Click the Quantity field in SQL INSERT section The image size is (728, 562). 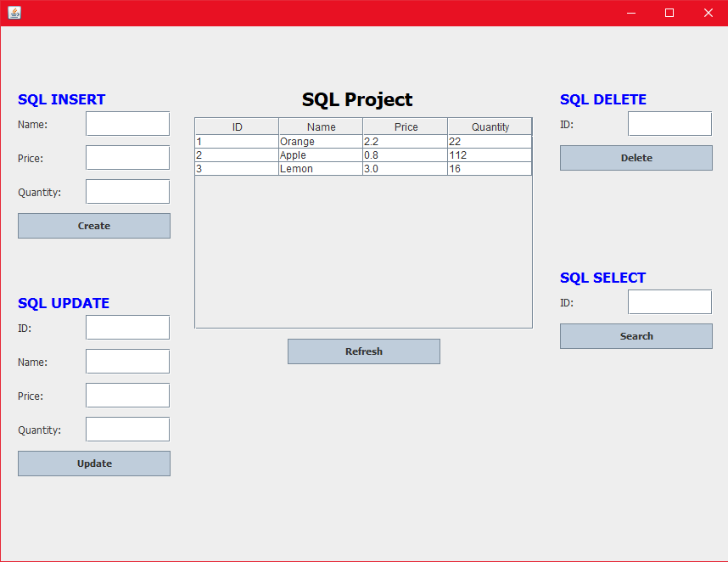(x=126, y=191)
